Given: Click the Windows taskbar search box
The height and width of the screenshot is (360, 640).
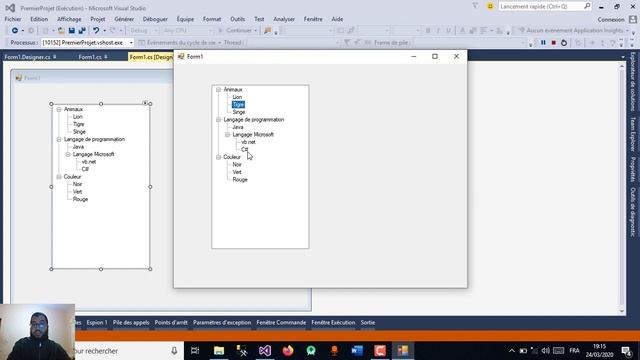Looking at the screenshot, I should [x=121, y=351].
